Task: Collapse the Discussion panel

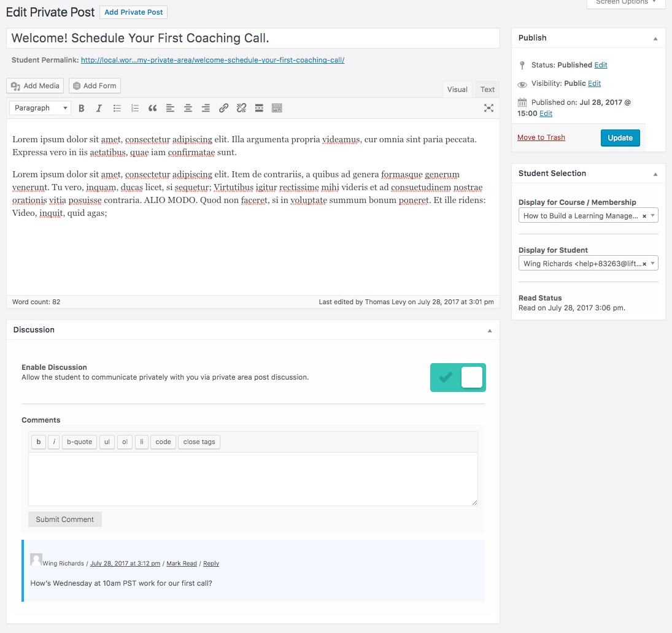Action: 490,331
